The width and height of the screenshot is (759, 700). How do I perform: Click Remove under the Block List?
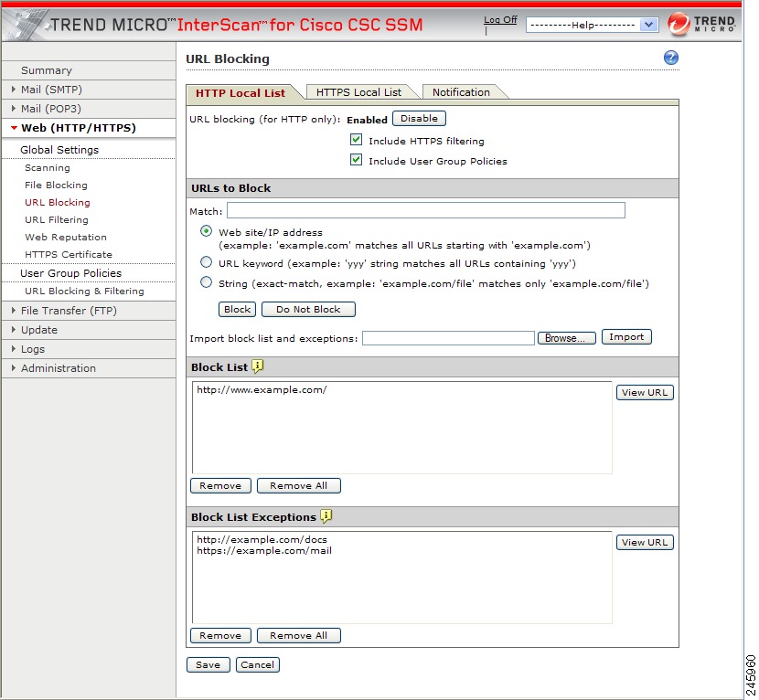click(220, 485)
